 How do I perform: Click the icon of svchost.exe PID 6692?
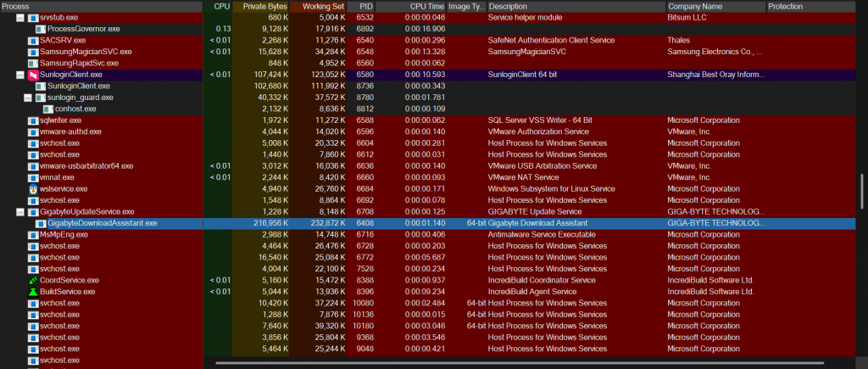tap(33, 200)
